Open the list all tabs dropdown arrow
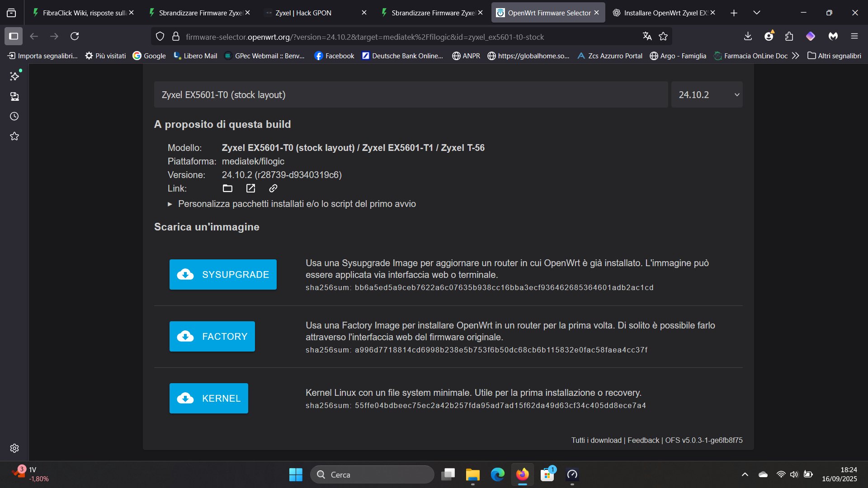 (757, 13)
